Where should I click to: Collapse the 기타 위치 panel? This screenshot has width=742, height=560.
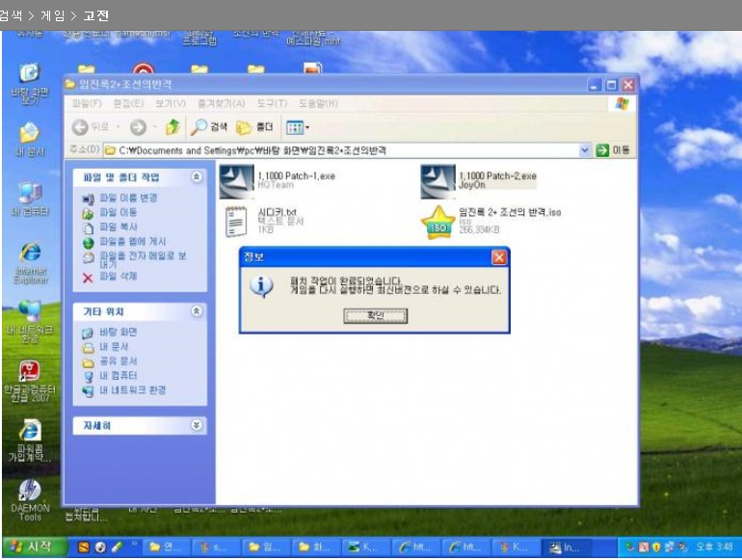tap(197, 312)
